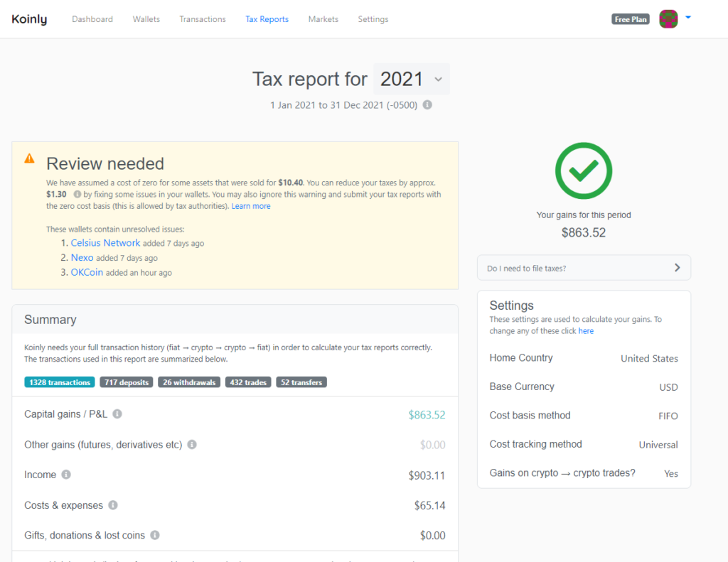
Task: Click the Koinly logo
Action: pyautogui.click(x=29, y=19)
